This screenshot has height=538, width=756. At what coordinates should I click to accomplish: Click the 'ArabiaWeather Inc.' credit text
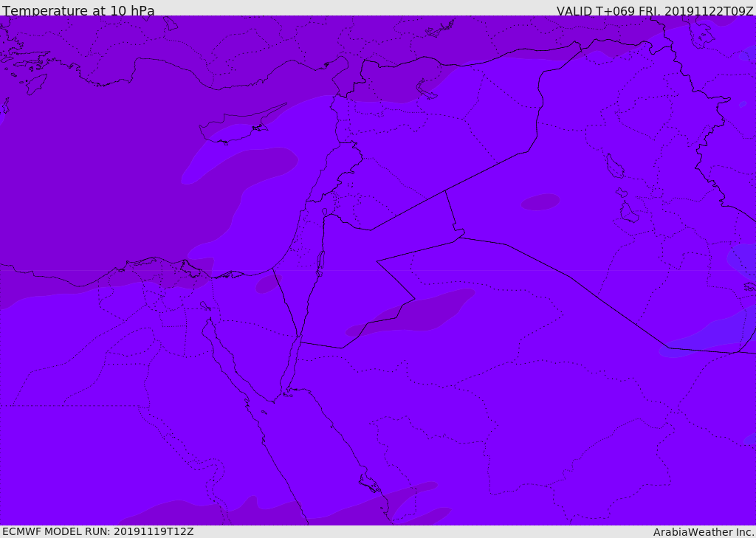click(x=703, y=532)
